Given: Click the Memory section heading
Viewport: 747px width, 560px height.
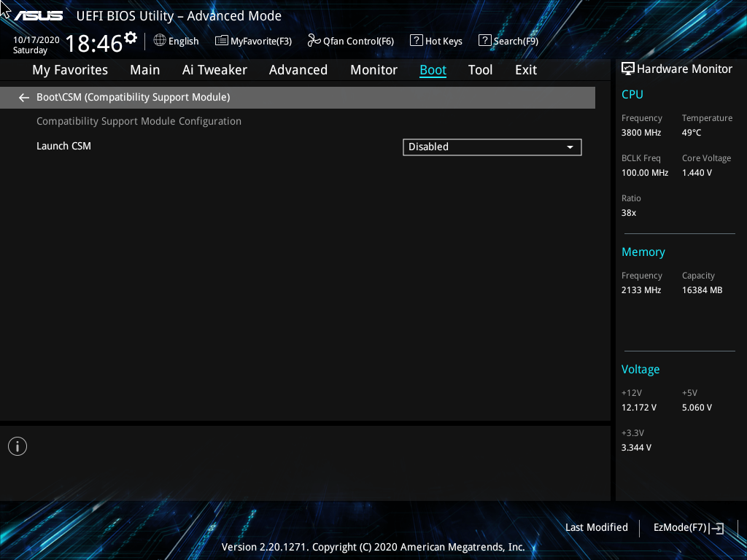Looking at the screenshot, I should click(643, 252).
